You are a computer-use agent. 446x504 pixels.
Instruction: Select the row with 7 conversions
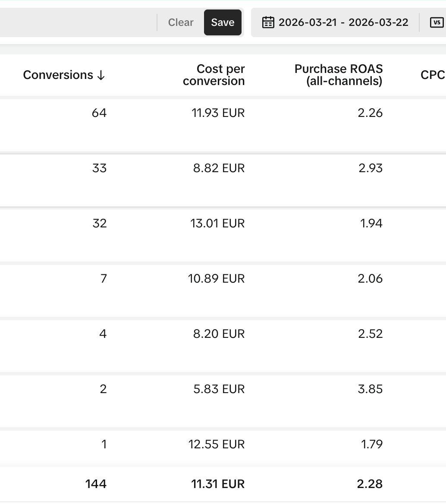click(223, 291)
